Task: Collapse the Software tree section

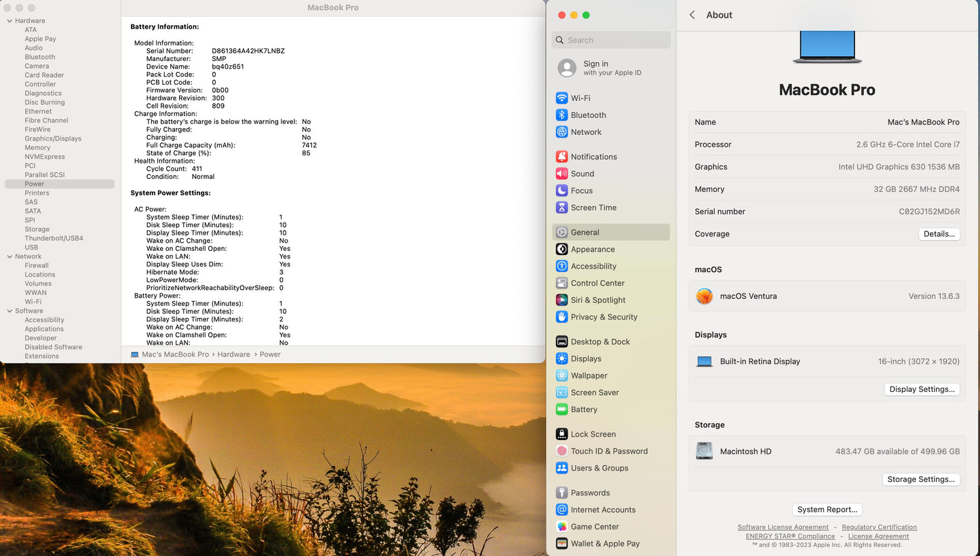Action: [x=9, y=311]
